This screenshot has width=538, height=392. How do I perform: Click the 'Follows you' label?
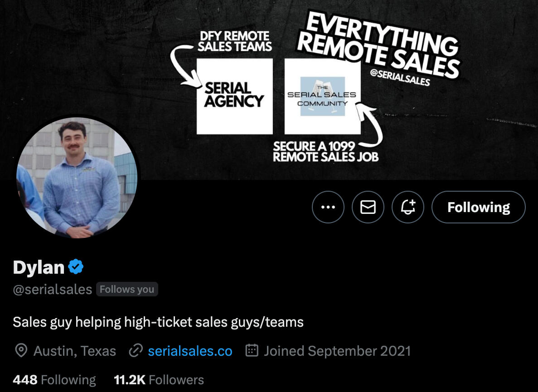pyautogui.click(x=127, y=290)
